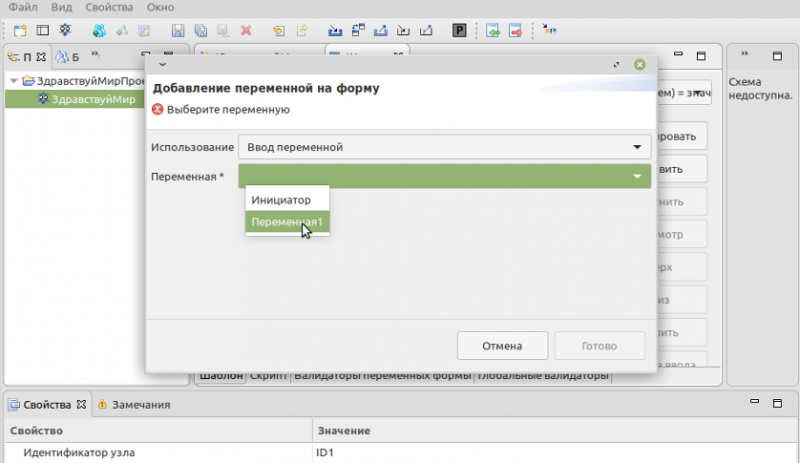The height and width of the screenshot is (463, 800).
Task: Minimize the Свойства bottom panel
Action: coord(755,401)
